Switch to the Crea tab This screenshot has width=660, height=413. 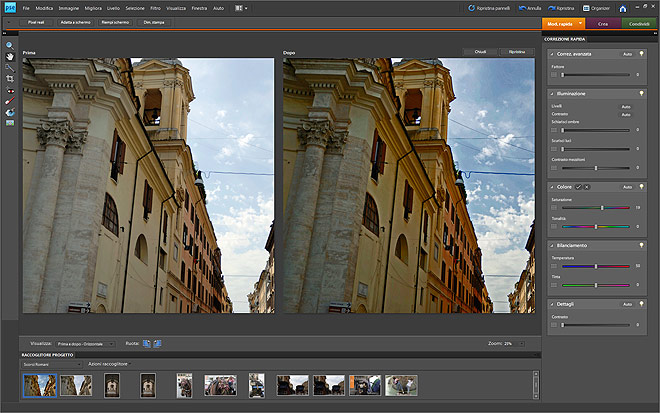point(603,24)
